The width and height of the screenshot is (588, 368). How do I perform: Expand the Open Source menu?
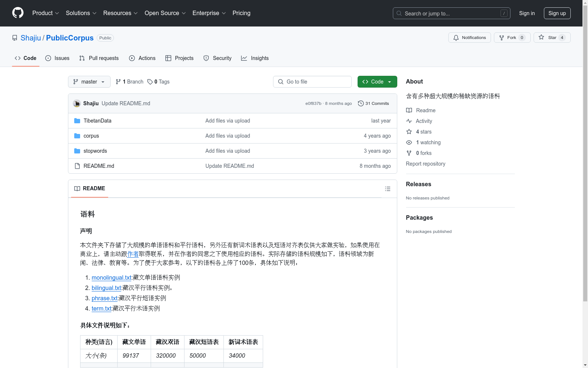click(165, 13)
